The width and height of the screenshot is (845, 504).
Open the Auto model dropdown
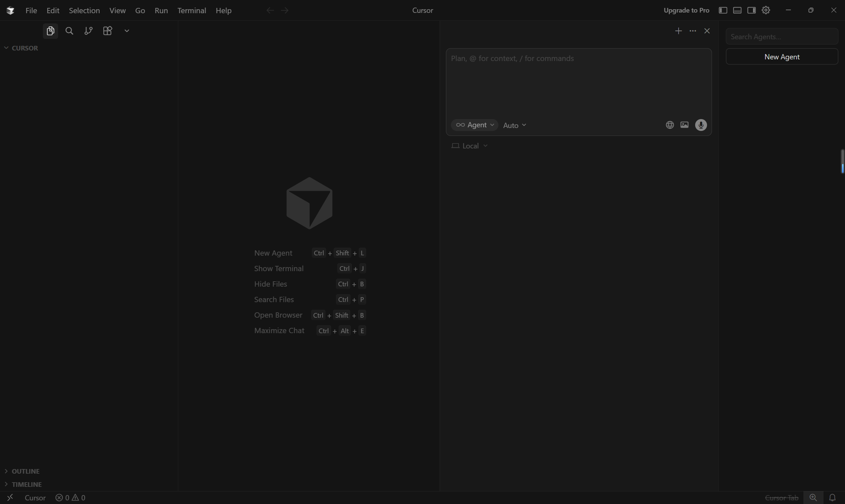(514, 125)
